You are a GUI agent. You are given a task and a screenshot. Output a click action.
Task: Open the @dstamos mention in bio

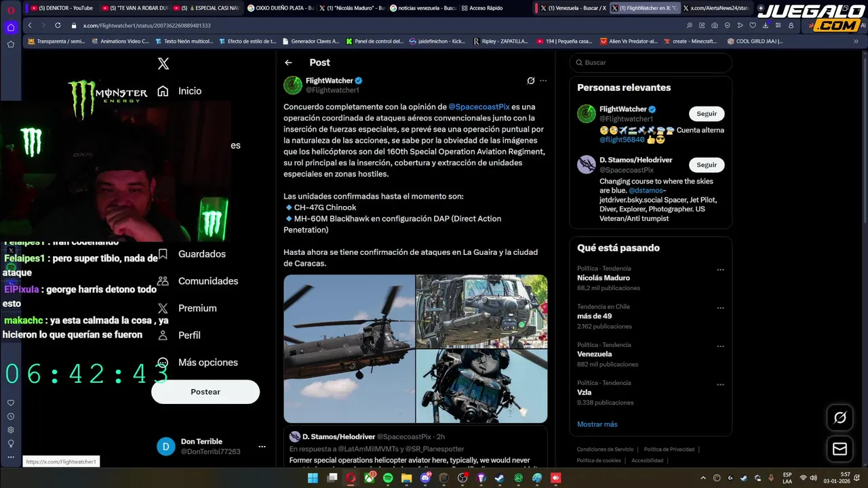647,190
